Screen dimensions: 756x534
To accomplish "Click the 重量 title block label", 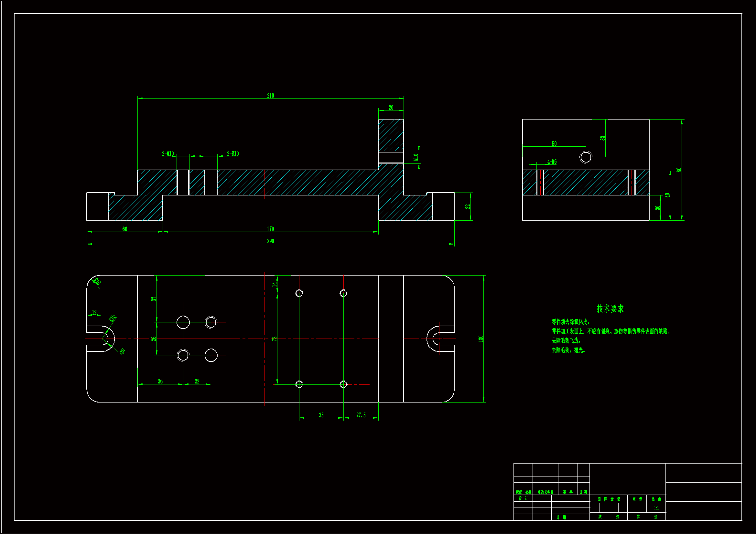I will pyautogui.click(x=637, y=499).
